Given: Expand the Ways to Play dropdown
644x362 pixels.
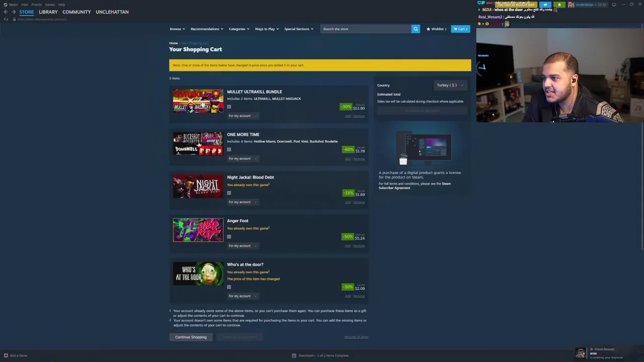Looking at the screenshot, I should [x=267, y=29].
